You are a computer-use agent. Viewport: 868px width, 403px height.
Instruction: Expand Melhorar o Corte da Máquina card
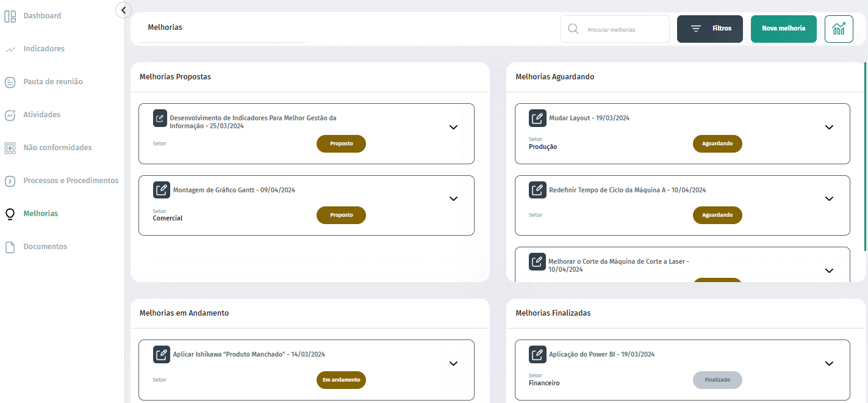[x=829, y=271]
